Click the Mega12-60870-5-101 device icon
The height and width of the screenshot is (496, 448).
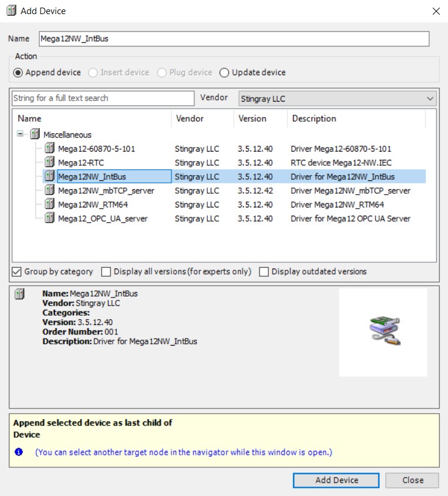50,149
